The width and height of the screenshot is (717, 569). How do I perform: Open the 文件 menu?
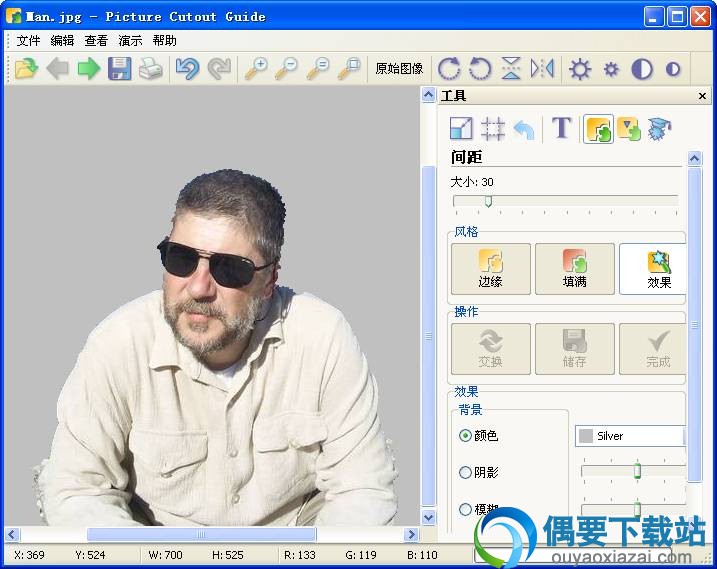[x=28, y=41]
